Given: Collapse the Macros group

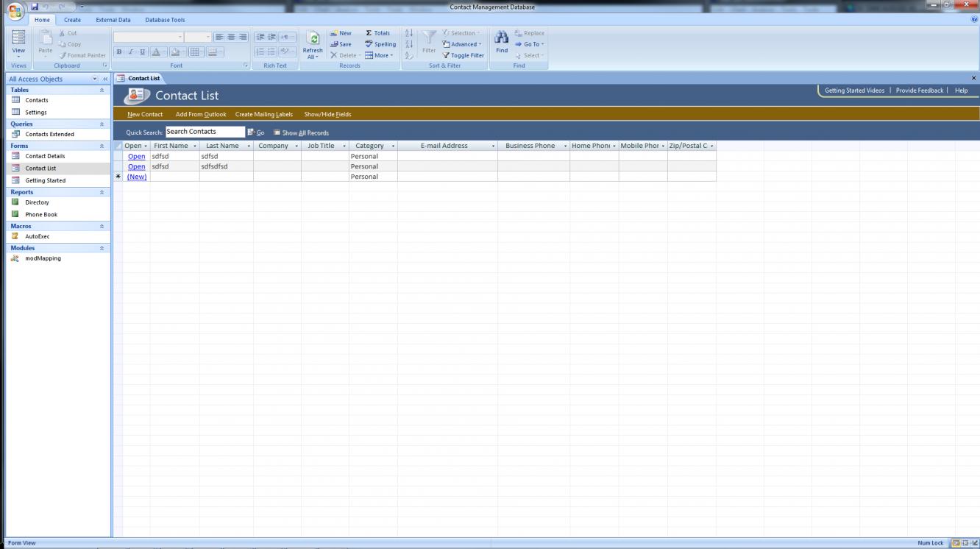Looking at the screenshot, I should pyautogui.click(x=102, y=227).
